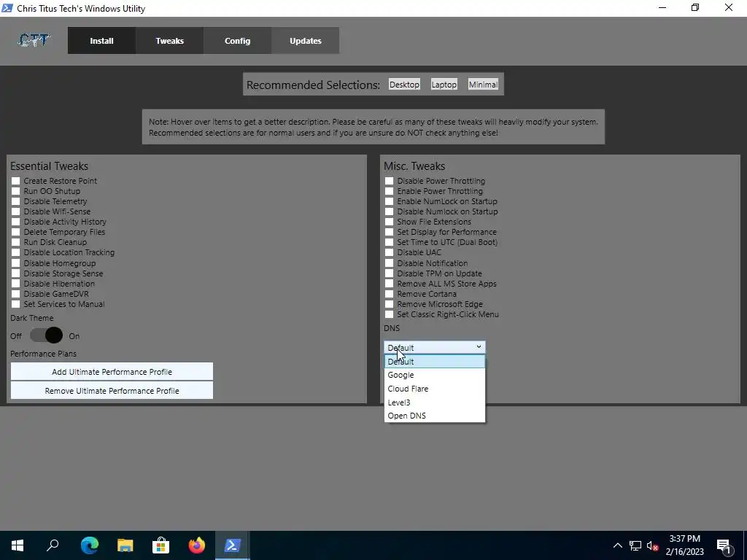This screenshot has height=560, width=747.
Task: Launch Firefox from taskbar
Action: point(196,545)
